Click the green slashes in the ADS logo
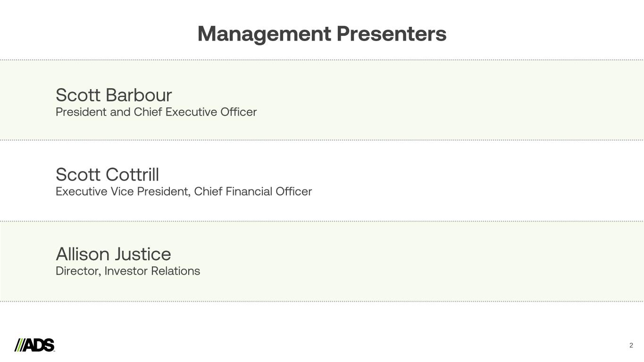644x362 pixels. 19,345
